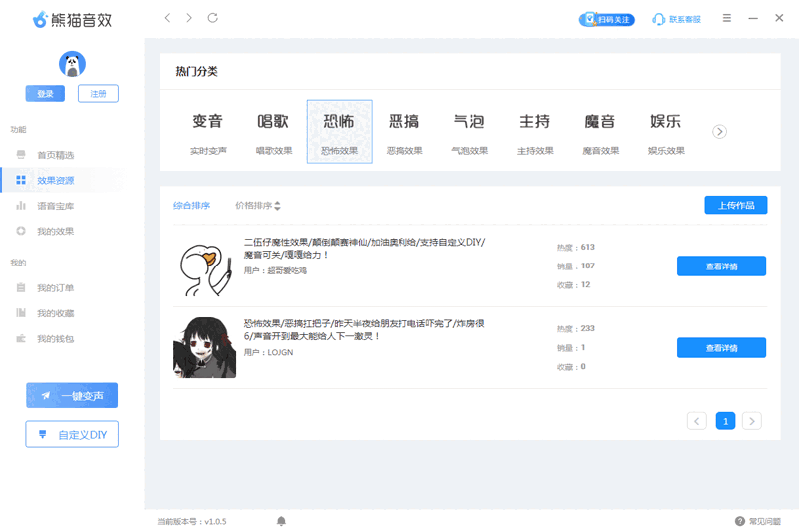Go to 我的效果 in sidebar
The image size is (799, 532).
tap(56, 232)
